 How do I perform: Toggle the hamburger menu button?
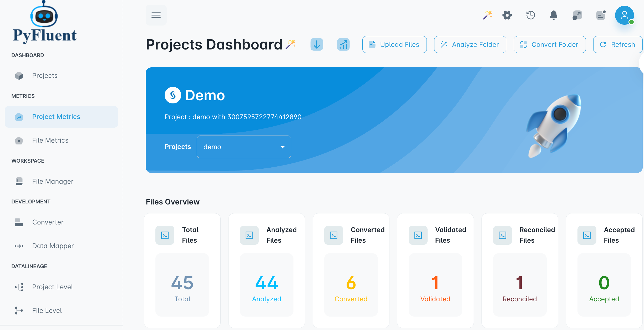[156, 15]
